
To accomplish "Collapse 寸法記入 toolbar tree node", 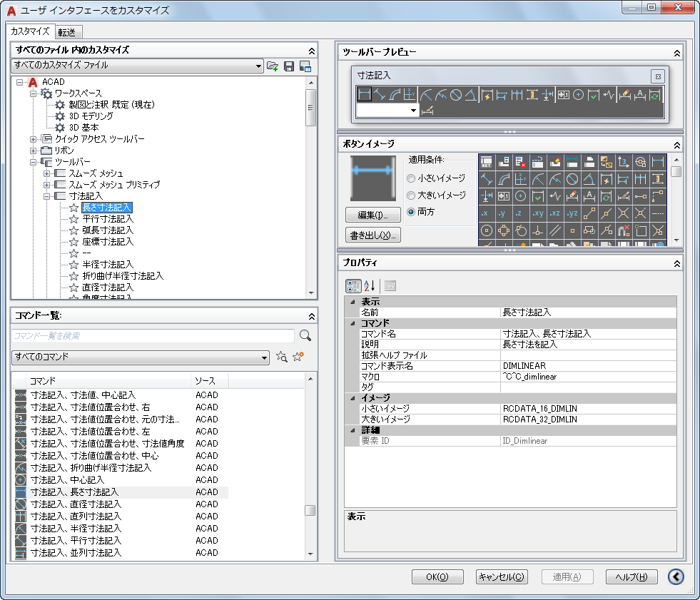I will 46,196.
